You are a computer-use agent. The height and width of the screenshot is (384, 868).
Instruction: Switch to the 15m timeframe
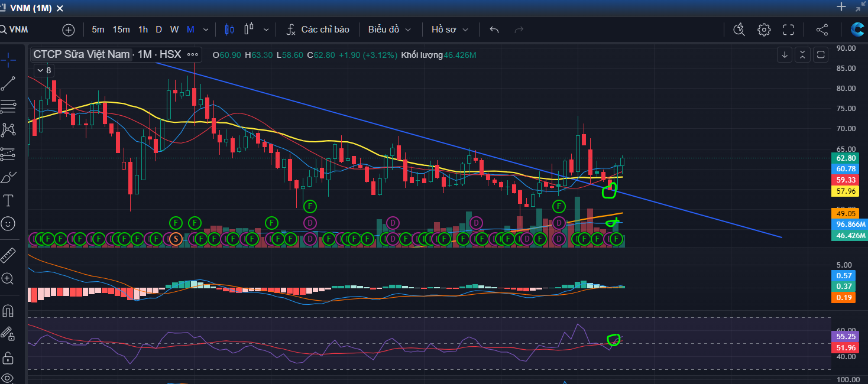pos(121,30)
